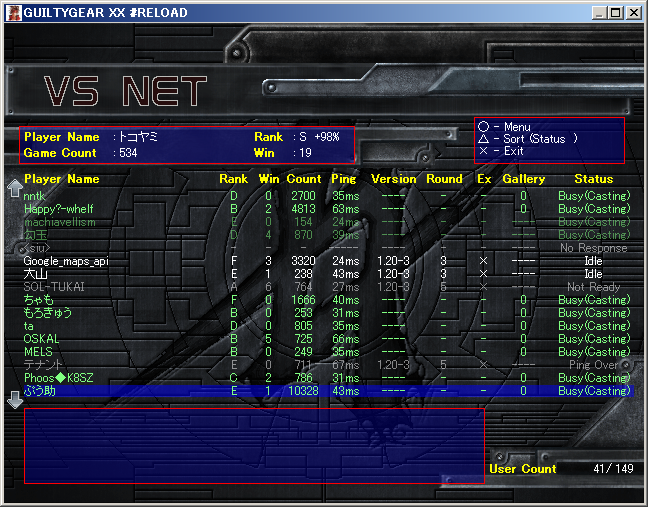Select player OSKAL
Viewport: 648px width, 507px height.
(41, 339)
